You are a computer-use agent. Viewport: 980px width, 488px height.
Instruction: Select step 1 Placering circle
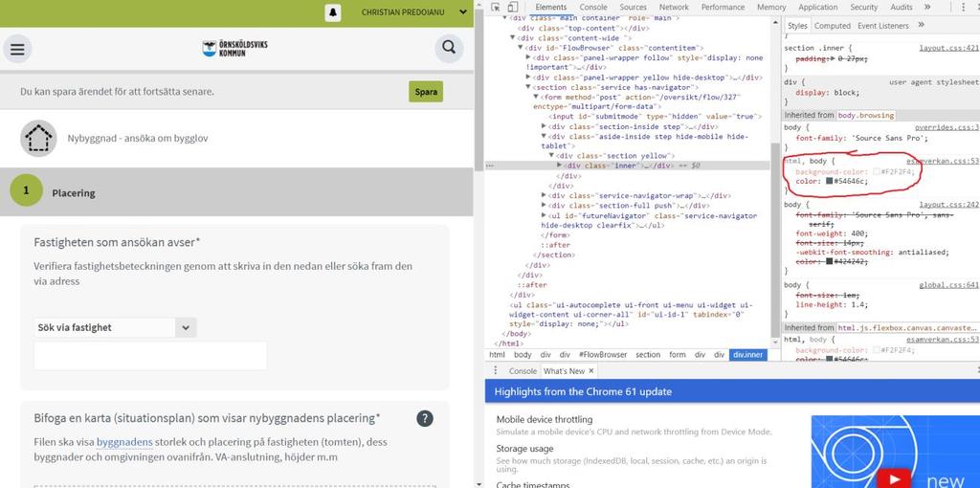coord(26,190)
